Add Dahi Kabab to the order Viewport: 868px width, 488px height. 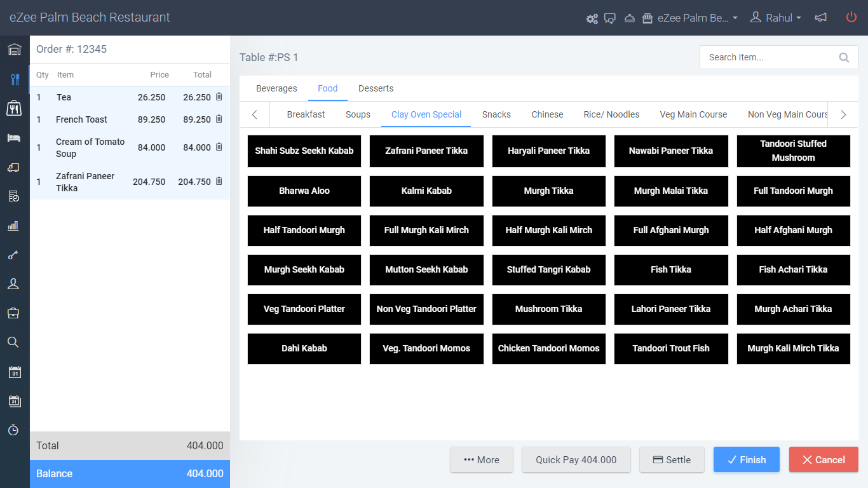tap(304, 348)
